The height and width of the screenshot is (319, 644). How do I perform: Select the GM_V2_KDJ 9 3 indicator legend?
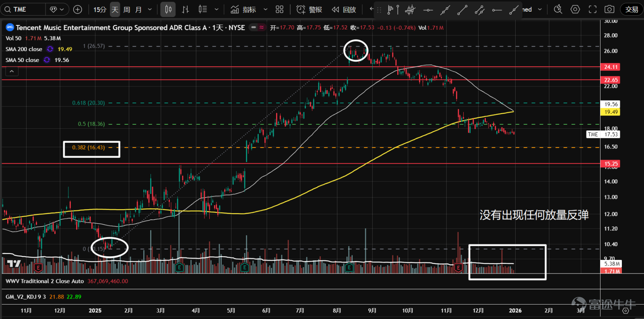click(26, 297)
